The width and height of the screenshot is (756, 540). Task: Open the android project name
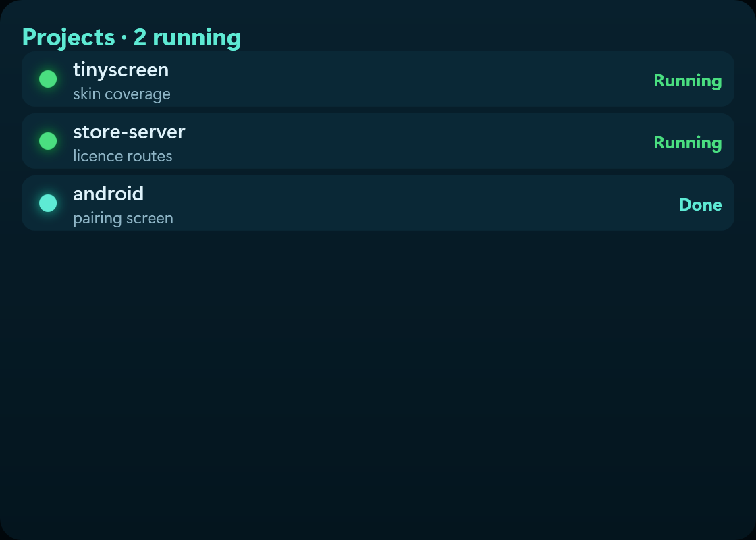tap(108, 194)
